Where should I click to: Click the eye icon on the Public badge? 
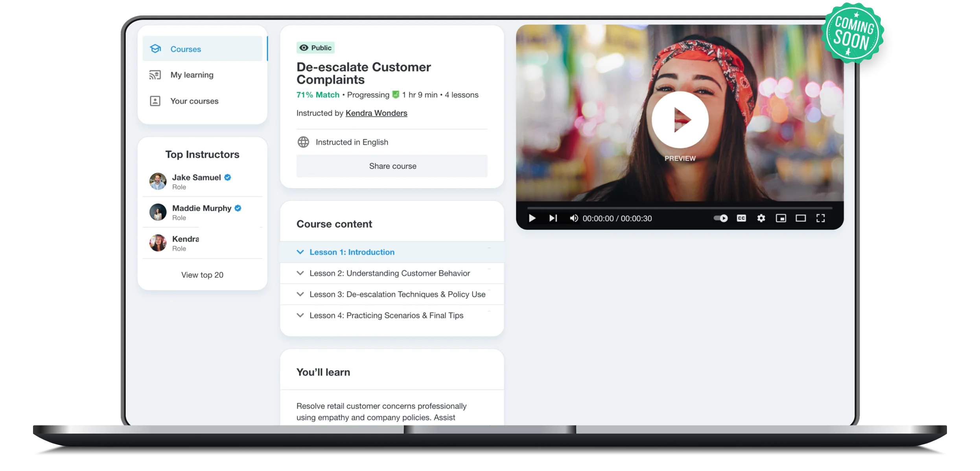point(303,48)
